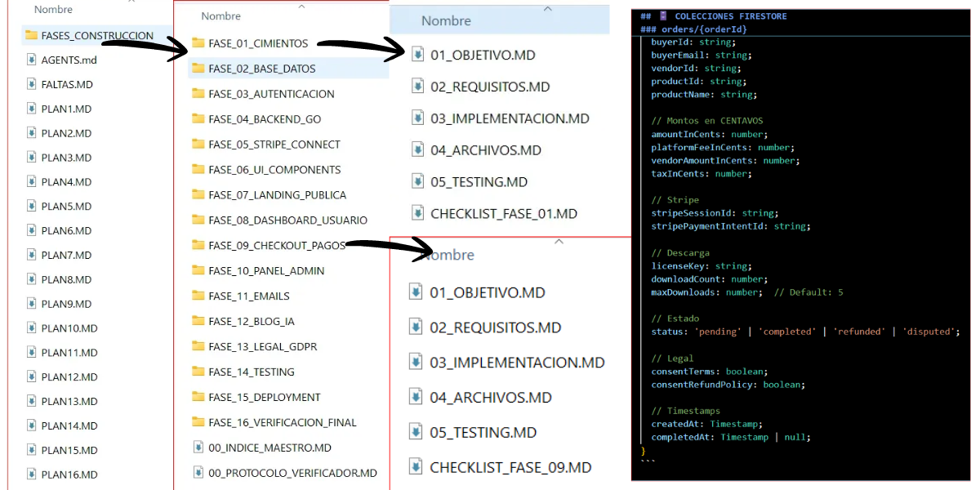The width and height of the screenshot is (980, 490).
Task: Click the FASE_08_DASHBOARD_USUARIO folder icon
Action: point(198,220)
